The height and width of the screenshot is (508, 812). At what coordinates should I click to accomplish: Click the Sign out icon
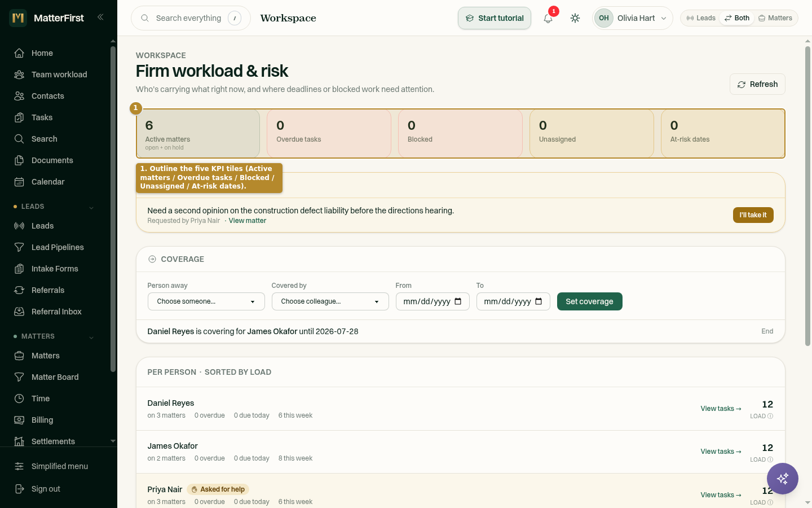pyautogui.click(x=19, y=489)
